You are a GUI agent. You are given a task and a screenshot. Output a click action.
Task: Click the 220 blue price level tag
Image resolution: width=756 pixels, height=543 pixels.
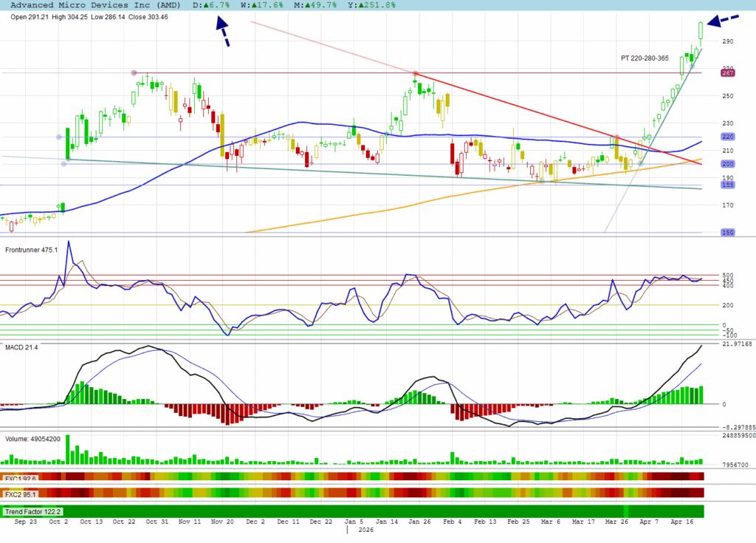click(x=727, y=137)
